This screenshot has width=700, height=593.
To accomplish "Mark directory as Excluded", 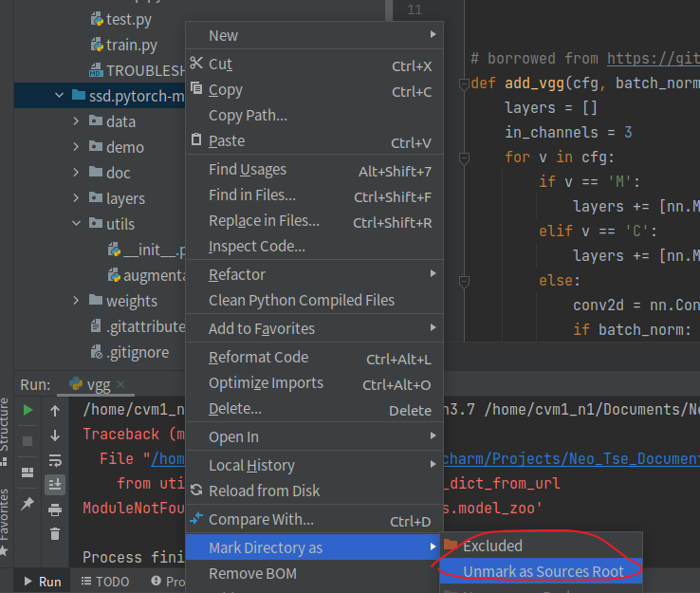I will point(541,546).
